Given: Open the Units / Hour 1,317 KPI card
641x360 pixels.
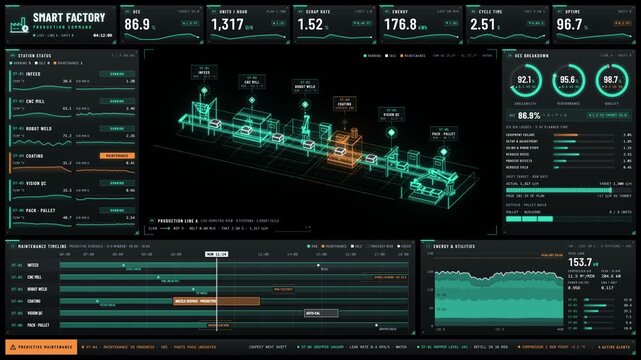Looking at the screenshot, I should [x=249, y=25].
